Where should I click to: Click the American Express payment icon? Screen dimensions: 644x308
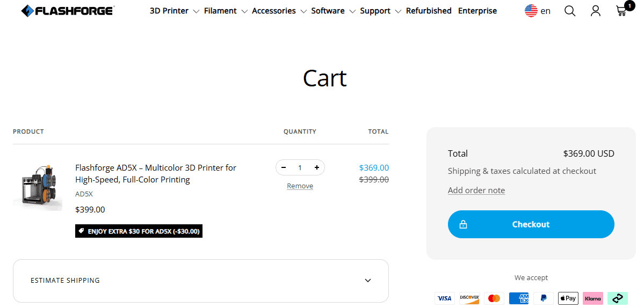click(519, 298)
